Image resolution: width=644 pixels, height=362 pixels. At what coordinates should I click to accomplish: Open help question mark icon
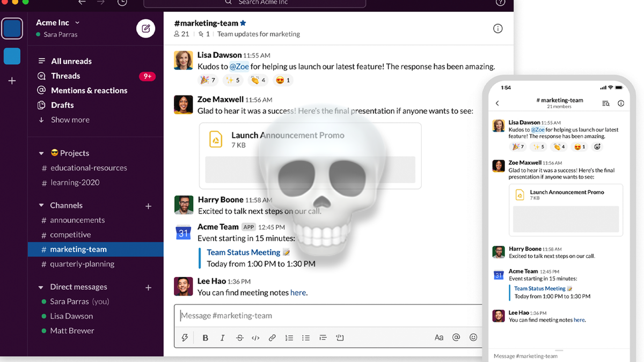click(x=500, y=2)
